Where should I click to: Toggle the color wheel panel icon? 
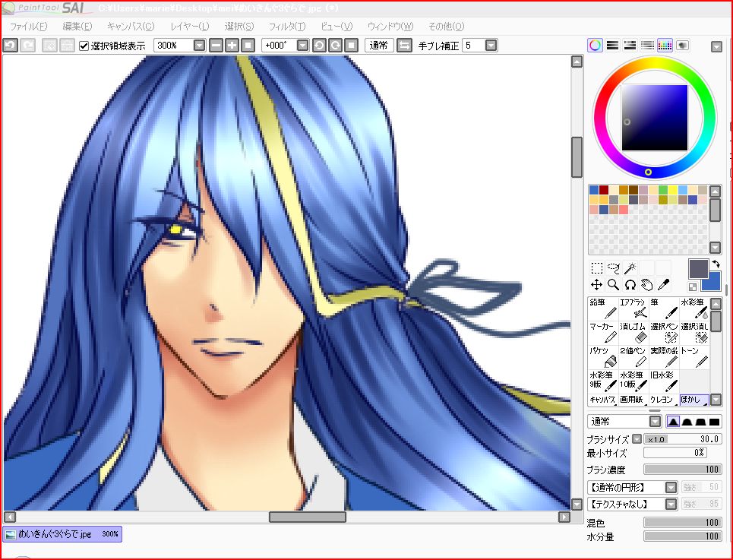click(x=595, y=46)
